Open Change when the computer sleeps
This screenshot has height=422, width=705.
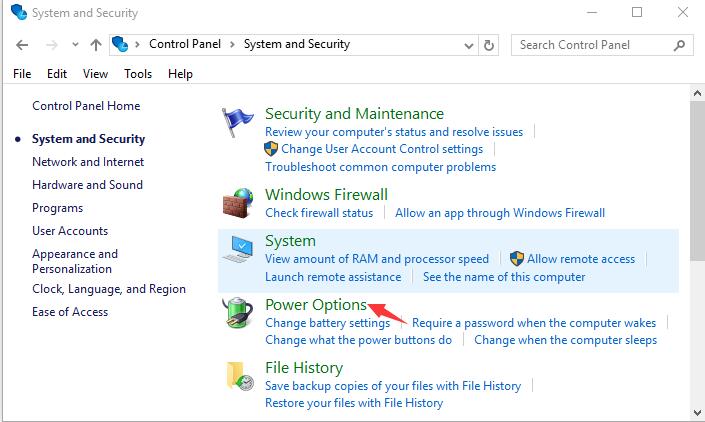565,340
